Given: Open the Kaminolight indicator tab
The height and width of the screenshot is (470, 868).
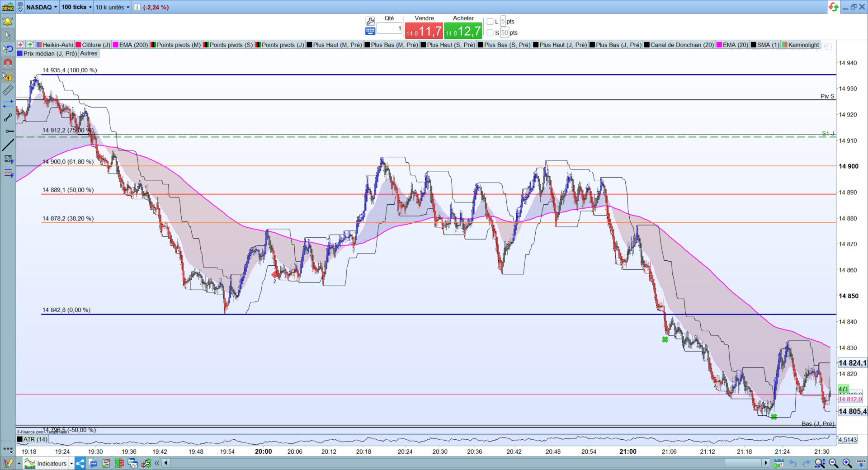Looking at the screenshot, I should tap(801, 45).
